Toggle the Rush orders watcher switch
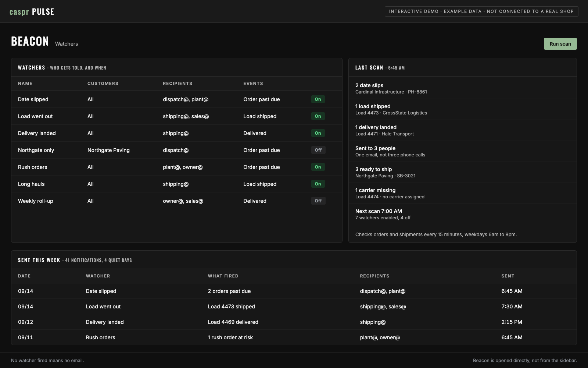This screenshot has height=368, width=588. click(318, 167)
